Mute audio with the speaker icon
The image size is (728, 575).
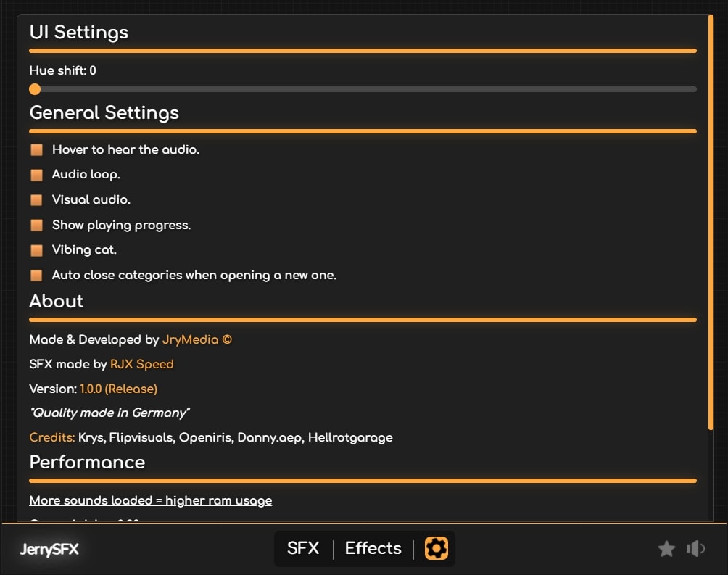(x=695, y=549)
